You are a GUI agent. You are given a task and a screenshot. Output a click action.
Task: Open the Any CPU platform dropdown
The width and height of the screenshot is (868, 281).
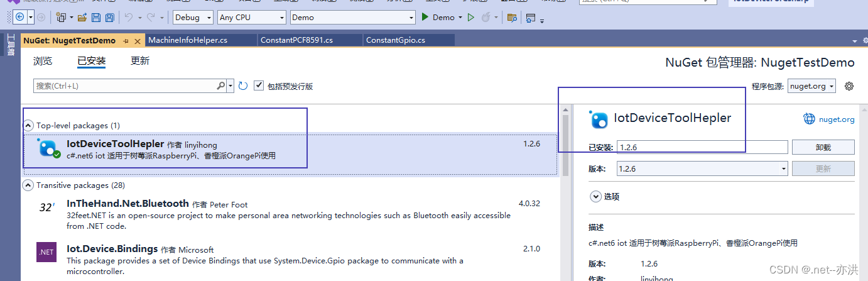tap(251, 18)
